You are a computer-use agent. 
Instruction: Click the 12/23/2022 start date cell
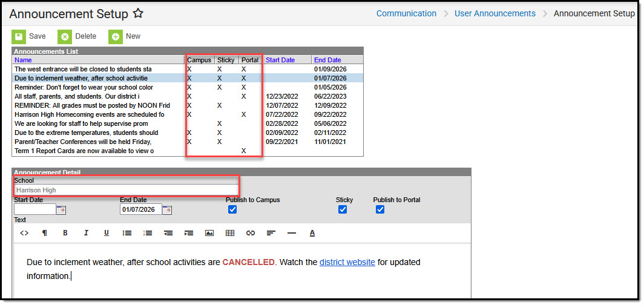[x=282, y=96]
